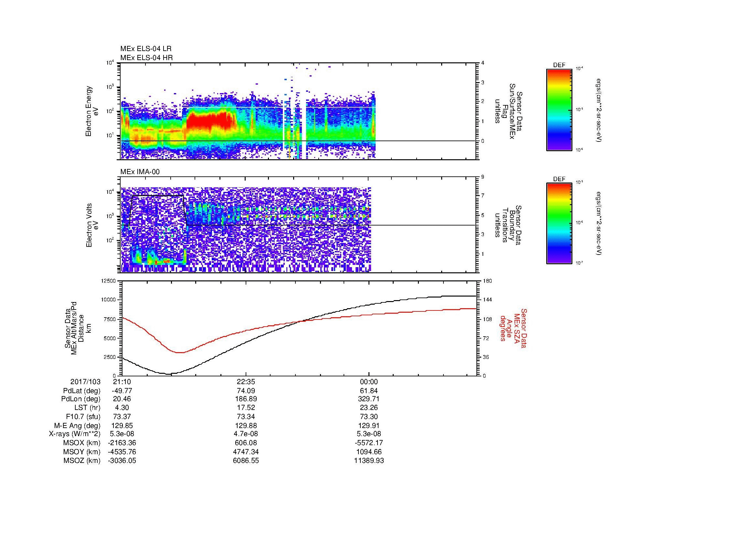
Task: Click MSOX value '-2163.36'
Action: 122,443
